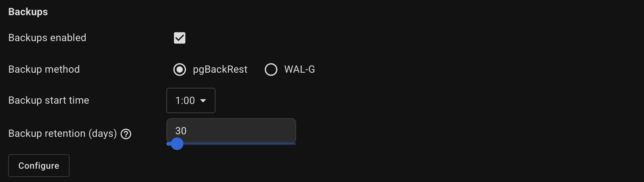Viewport: 644px width, 182px height.
Task: Open the Backup start time dropdown
Action: click(191, 100)
